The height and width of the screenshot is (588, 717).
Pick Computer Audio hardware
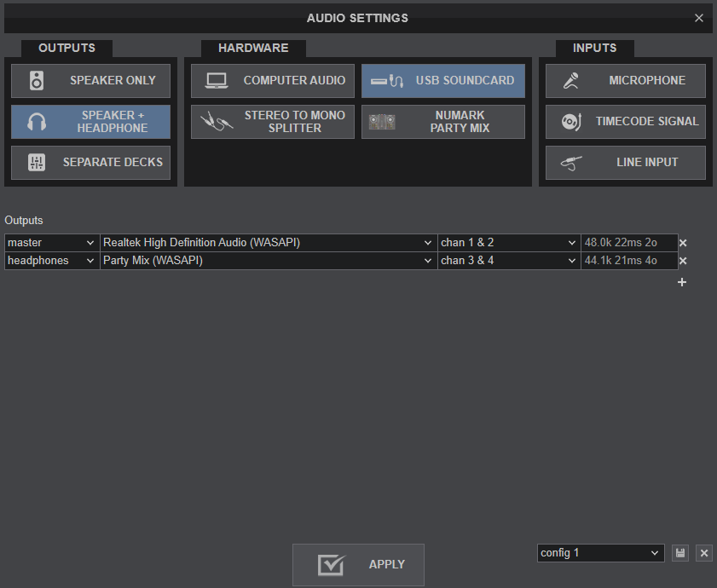[273, 80]
